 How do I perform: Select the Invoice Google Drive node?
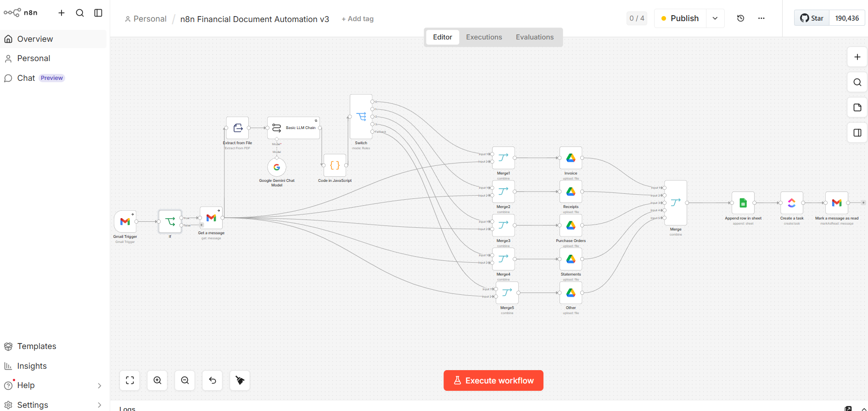[x=571, y=158]
